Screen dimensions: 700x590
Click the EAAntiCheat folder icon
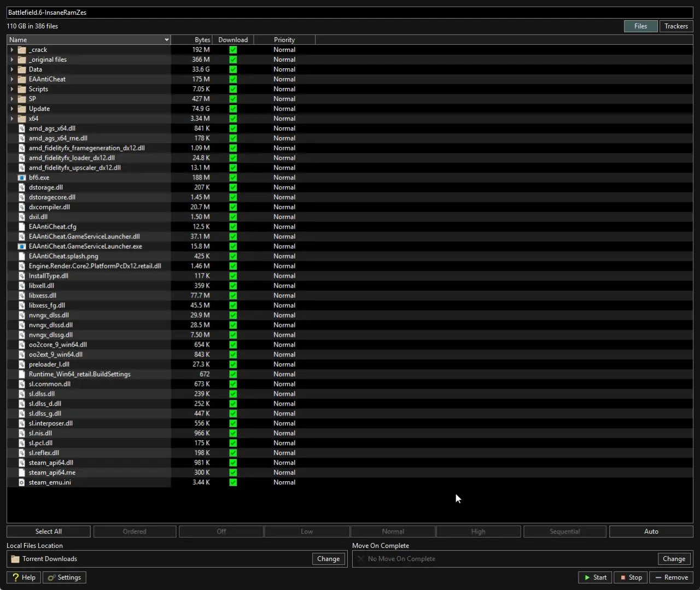pyautogui.click(x=22, y=79)
